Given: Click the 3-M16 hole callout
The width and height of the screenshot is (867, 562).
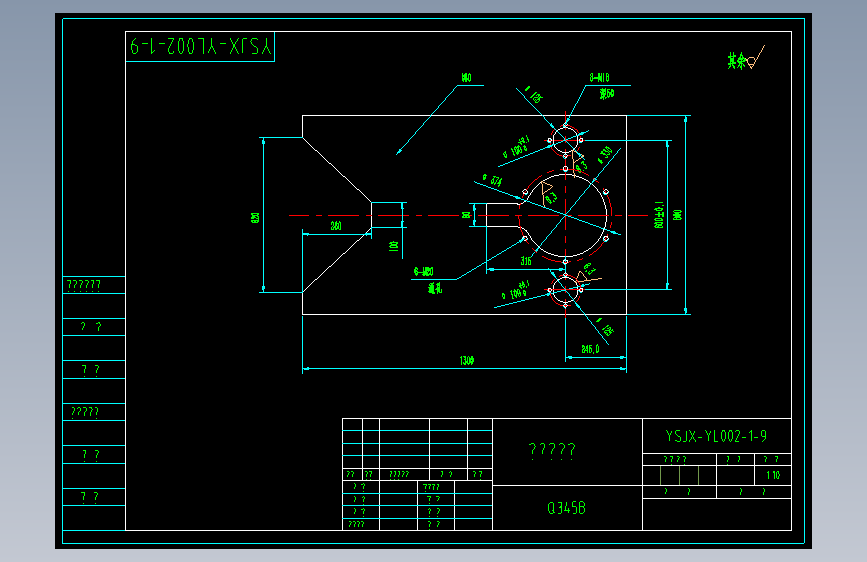Looking at the screenshot, I should click(599, 78).
